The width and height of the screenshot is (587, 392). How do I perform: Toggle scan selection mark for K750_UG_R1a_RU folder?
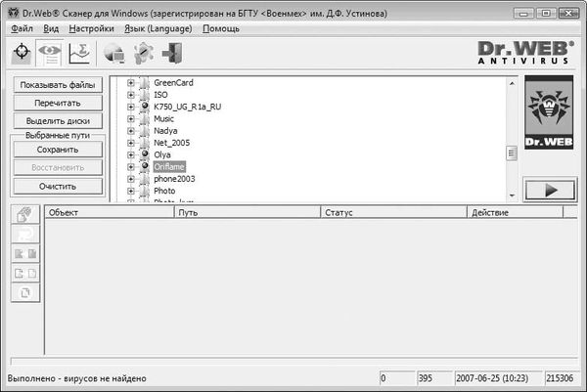pos(144,107)
